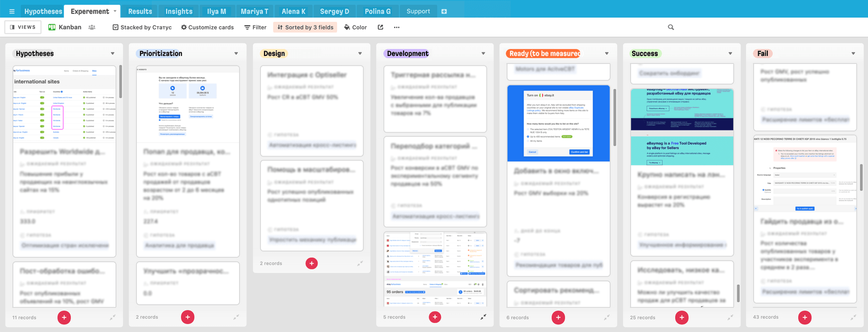Add a record to the Fail column
This screenshot has height=332, width=868.
pyautogui.click(x=805, y=317)
